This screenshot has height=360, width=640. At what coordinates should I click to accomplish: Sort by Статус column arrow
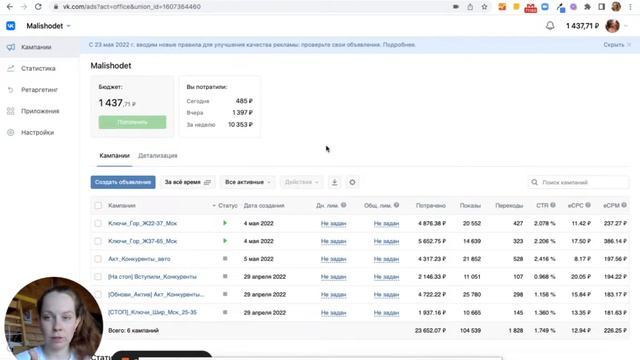214,206
